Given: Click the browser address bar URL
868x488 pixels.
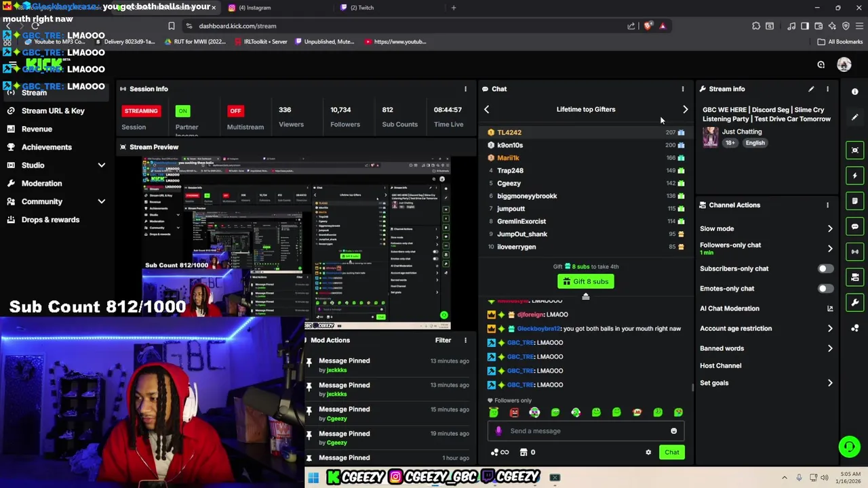Looking at the screenshot, I should tap(237, 26).
